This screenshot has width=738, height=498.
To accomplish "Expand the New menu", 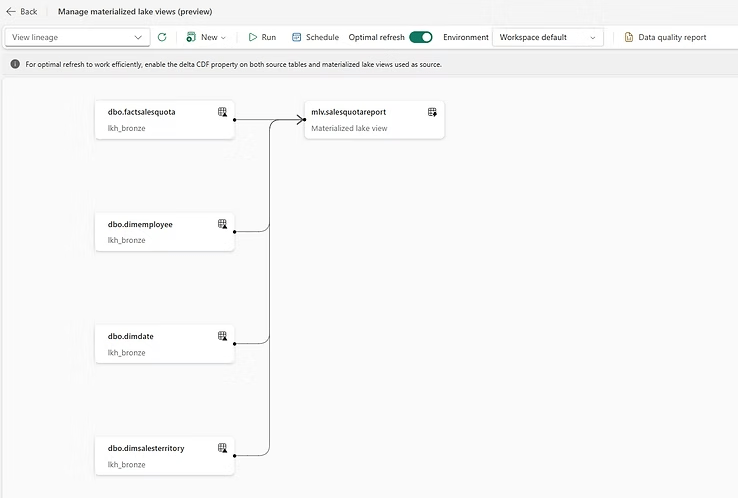I will [206, 37].
